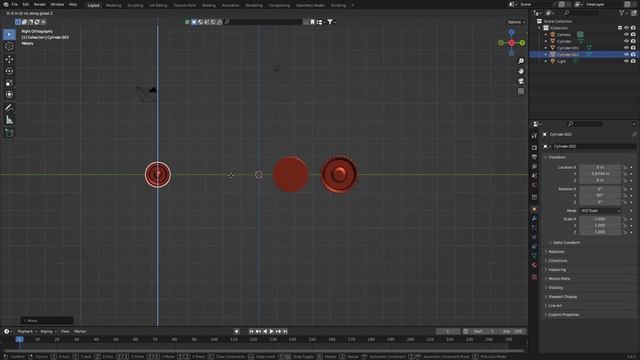640x360 pixels.
Task: Open the Playback menu in timeline
Action: (x=27, y=331)
